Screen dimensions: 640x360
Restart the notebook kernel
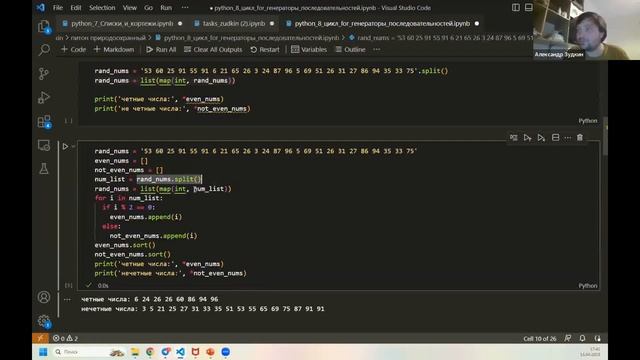coord(265,49)
